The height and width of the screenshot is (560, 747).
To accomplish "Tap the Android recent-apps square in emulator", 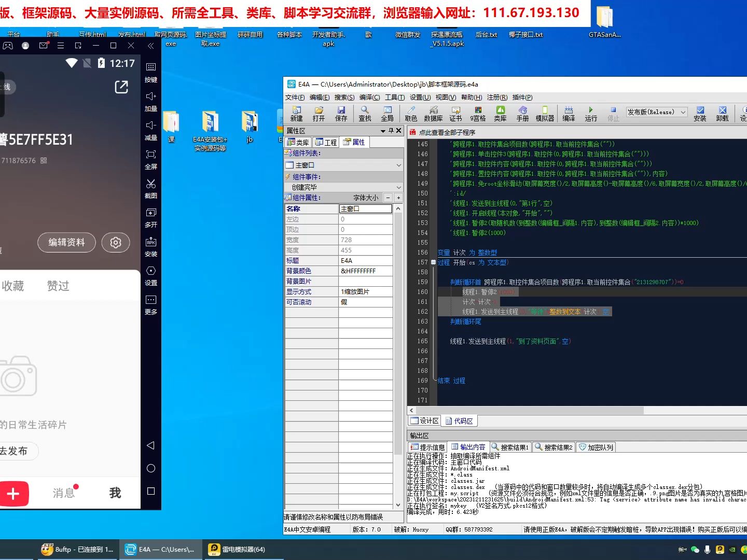I will [151, 491].
